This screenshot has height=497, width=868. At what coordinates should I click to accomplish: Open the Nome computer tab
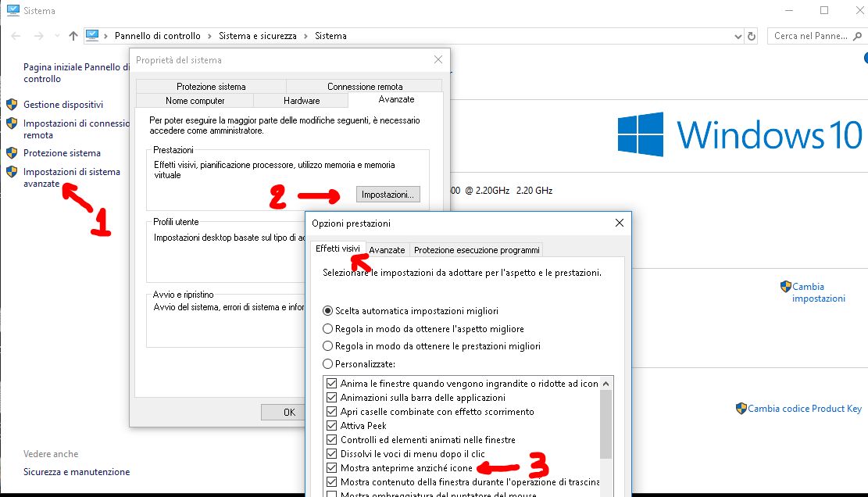coord(195,101)
